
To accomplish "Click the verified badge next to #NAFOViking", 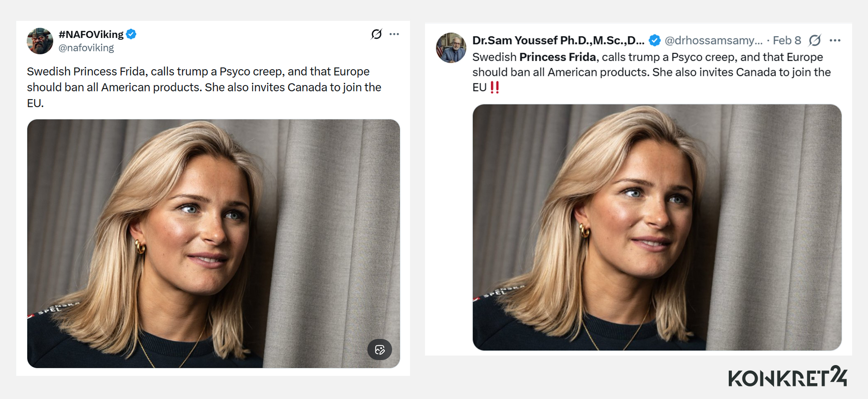I will (132, 34).
